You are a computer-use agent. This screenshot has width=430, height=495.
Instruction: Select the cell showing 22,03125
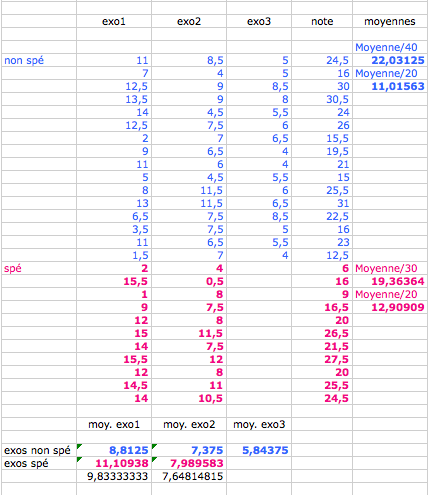click(390, 60)
